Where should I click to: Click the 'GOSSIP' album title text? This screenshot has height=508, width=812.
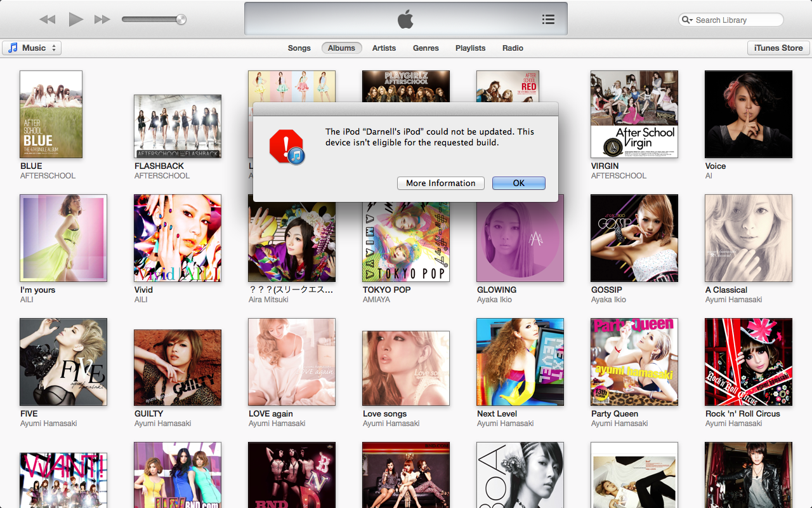tap(607, 290)
